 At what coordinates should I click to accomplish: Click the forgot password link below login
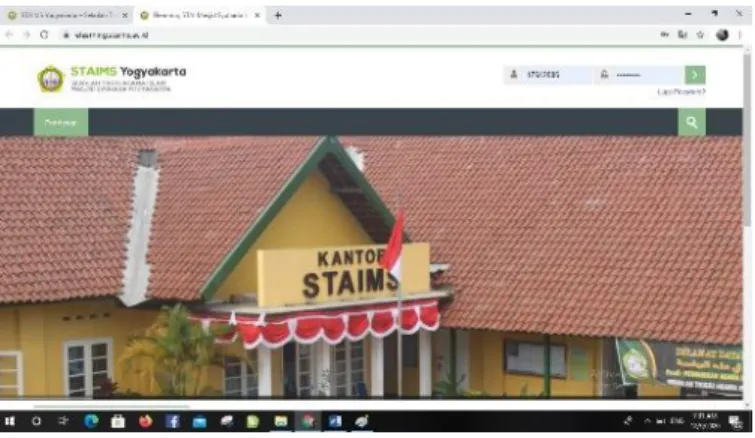click(x=681, y=91)
